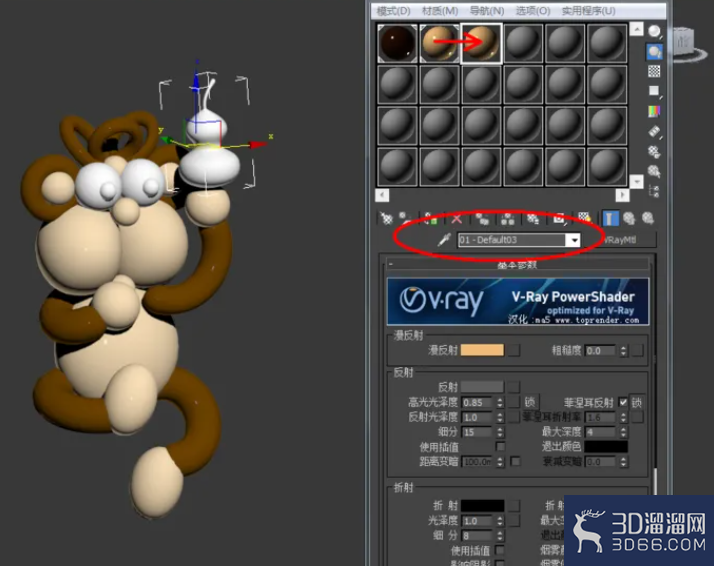714x566 pixels.
Task: Click the black 折射 color swatch
Action: (x=482, y=505)
